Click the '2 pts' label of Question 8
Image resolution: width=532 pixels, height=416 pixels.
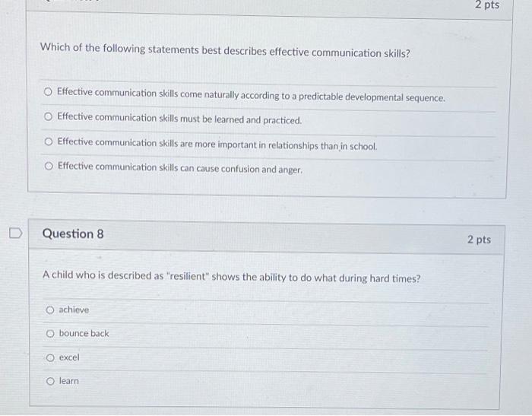point(479,240)
